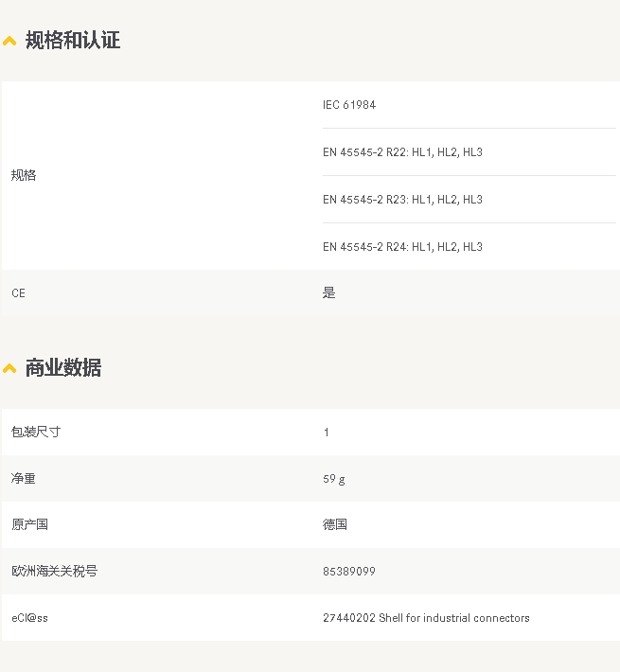Viewport: 620px width, 672px height.
Task: Click the CE value 是
Action: tap(329, 293)
